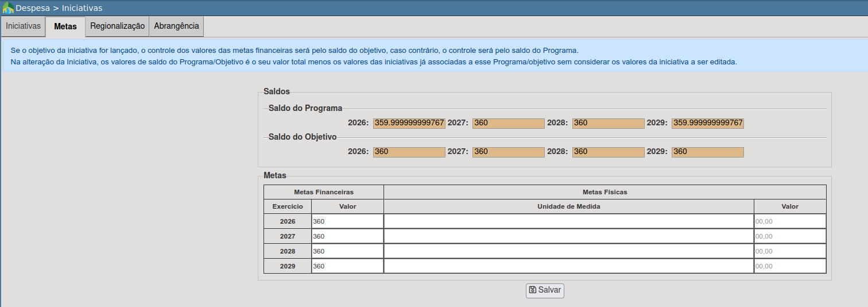Image resolution: width=868 pixels, height=307 pixels.
Task: Click 2028 Unidade de Medida field
Action: [x=568, y=251]
